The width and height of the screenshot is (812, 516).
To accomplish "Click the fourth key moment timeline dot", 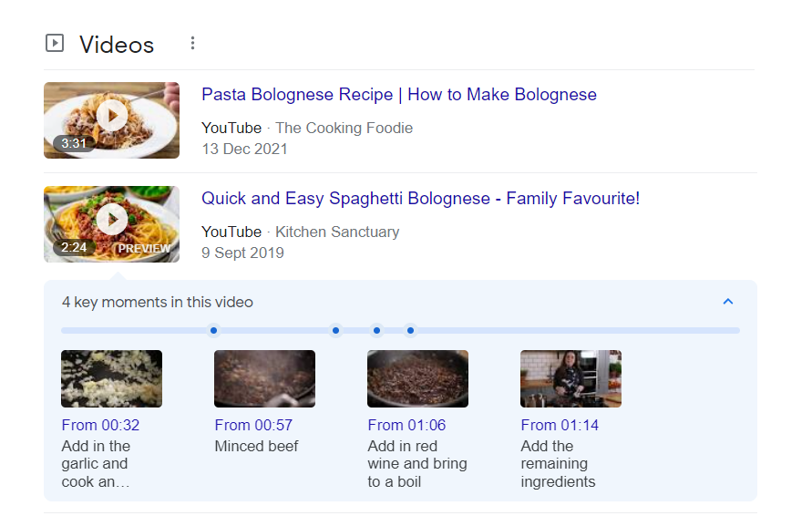I will pos(410,330).
